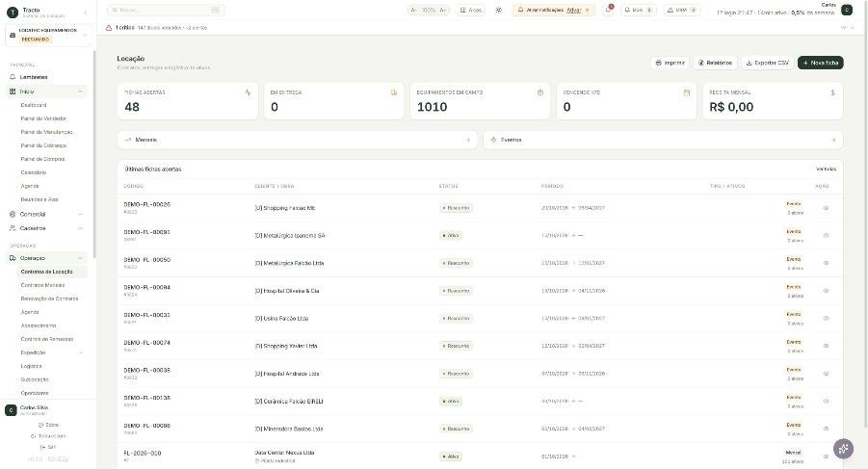Open the Atlas button in top bar
This screenshot has height=469, width=868.
tap(470, 10)
